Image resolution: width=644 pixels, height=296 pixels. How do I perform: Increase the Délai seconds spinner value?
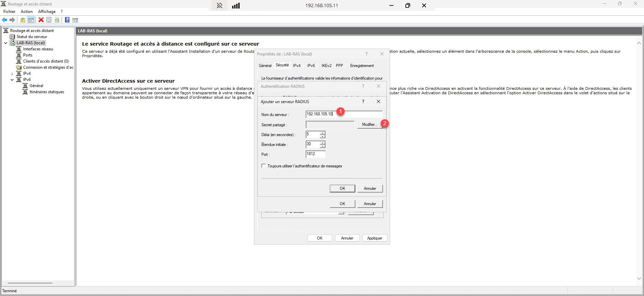click(322, 133)
